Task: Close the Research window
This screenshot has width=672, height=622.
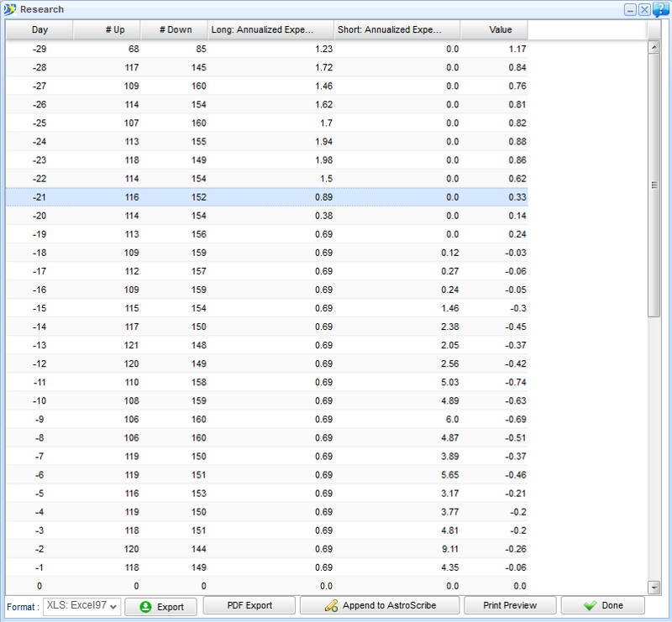Action: (644, 9)
